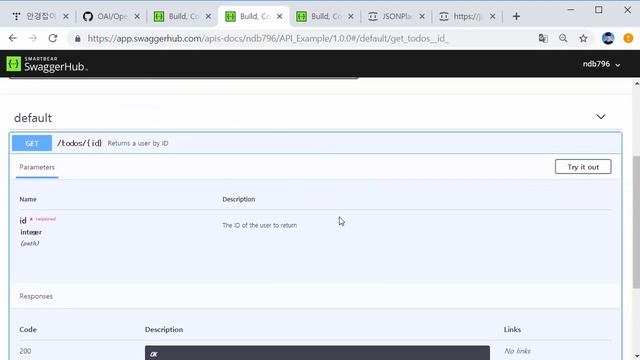Click the 'The ID of the user to return' description

click(260, 225)
